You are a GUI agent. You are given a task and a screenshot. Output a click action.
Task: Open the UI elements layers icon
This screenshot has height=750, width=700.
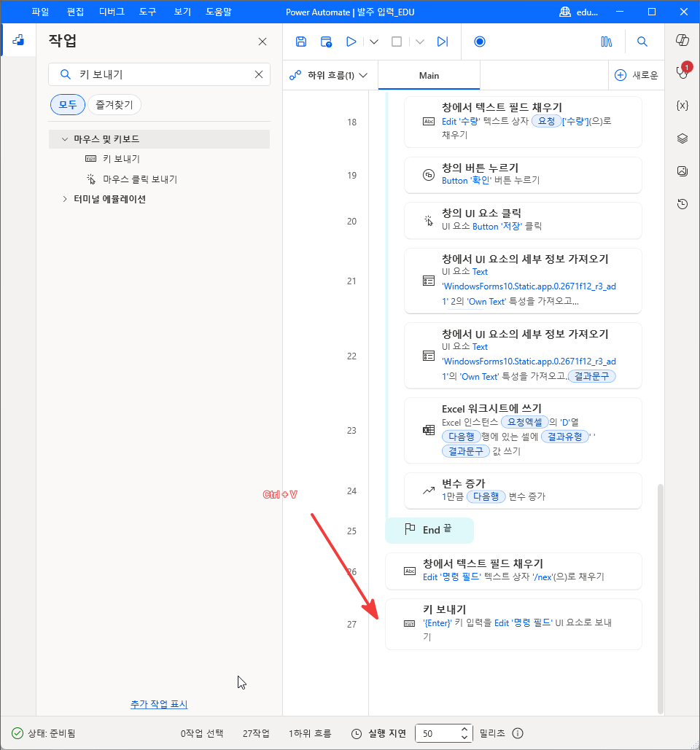point(682,138)
